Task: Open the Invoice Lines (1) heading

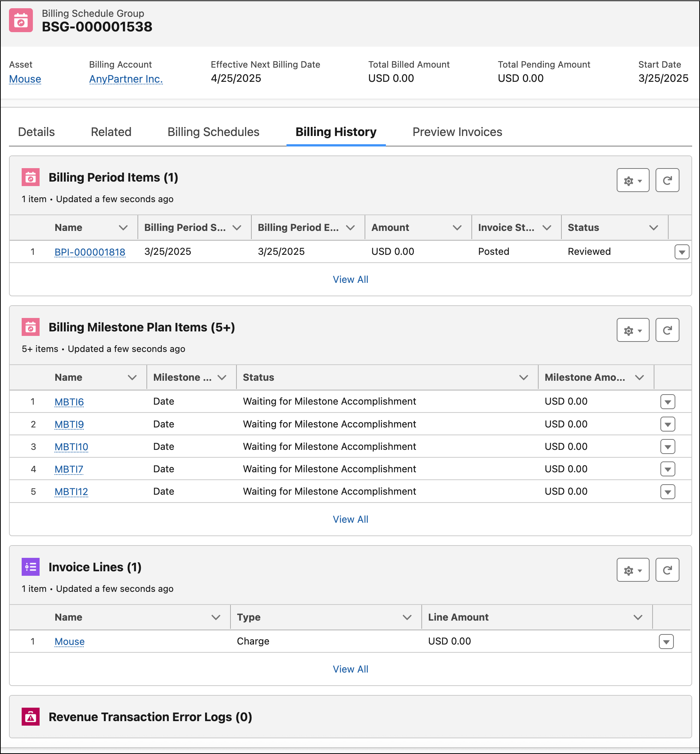Action: click(95, 567)
